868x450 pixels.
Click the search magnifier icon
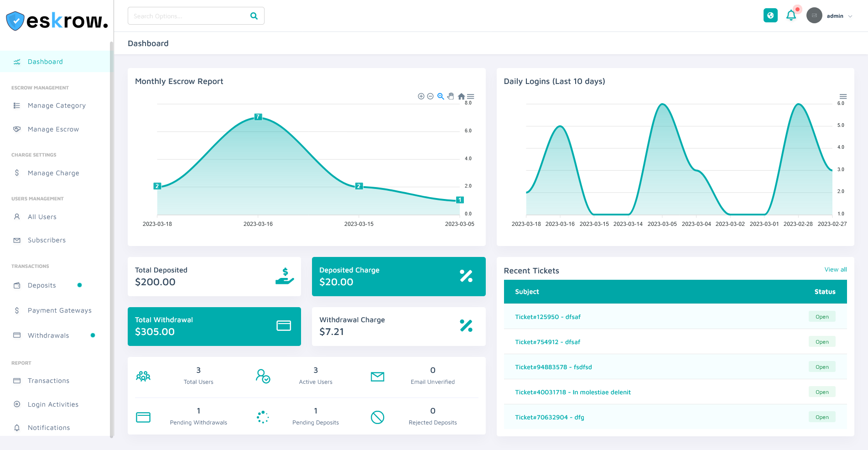[x=254, y=16]
